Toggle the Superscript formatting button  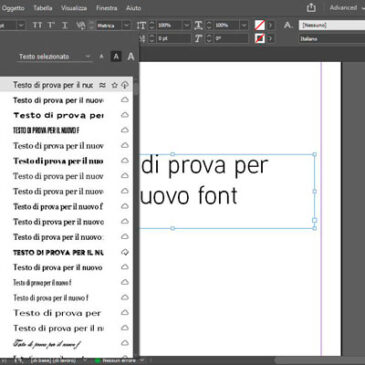(51, 25)
